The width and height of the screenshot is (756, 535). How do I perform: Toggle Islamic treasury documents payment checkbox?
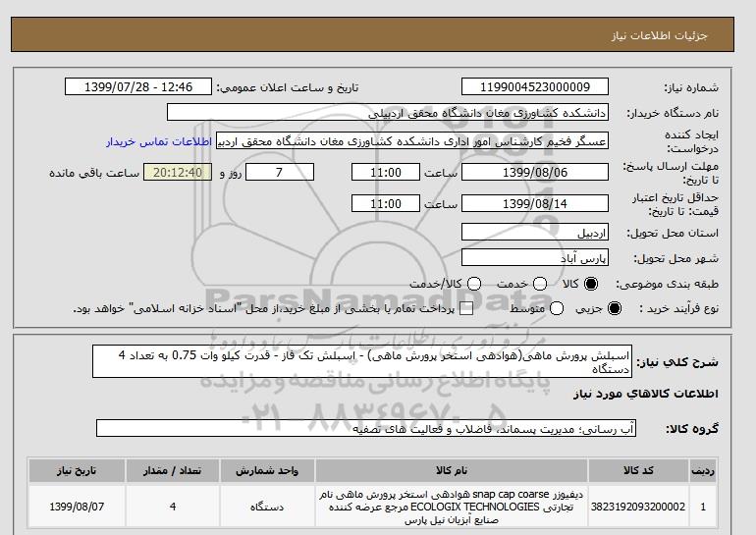[466, 308]
